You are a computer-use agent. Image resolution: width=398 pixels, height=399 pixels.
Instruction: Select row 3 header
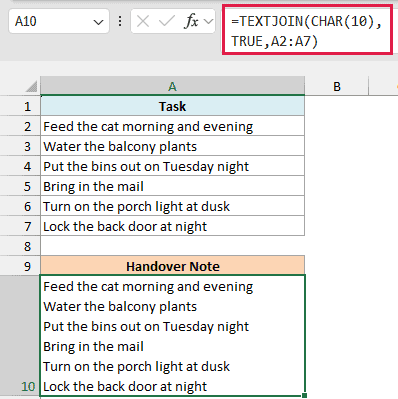click(20, 146)
